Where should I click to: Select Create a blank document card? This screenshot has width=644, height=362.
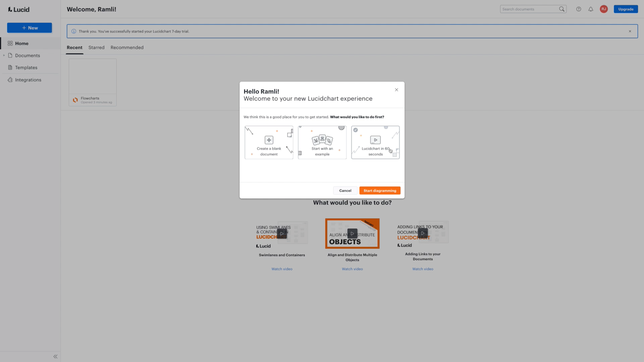click(269, 142)
